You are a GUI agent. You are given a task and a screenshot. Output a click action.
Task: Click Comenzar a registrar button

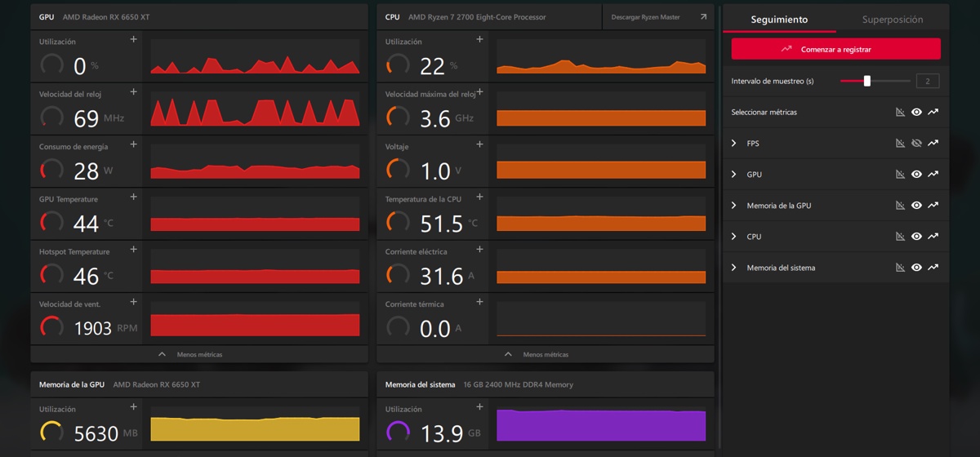[x=835, y=49]
